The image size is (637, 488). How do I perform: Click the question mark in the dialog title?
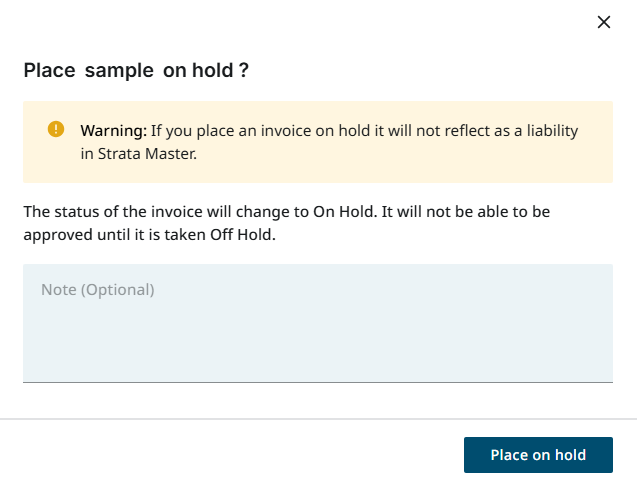(x=244, y=70)
